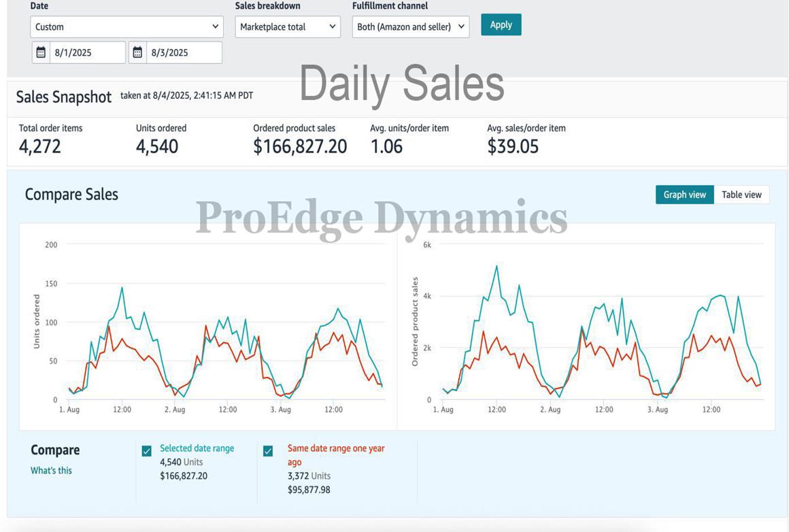Expand the Fulfillment channel dropdown
Image resolution: width=789 pixels, height=532 pixels.
click(x=411, y=27)
